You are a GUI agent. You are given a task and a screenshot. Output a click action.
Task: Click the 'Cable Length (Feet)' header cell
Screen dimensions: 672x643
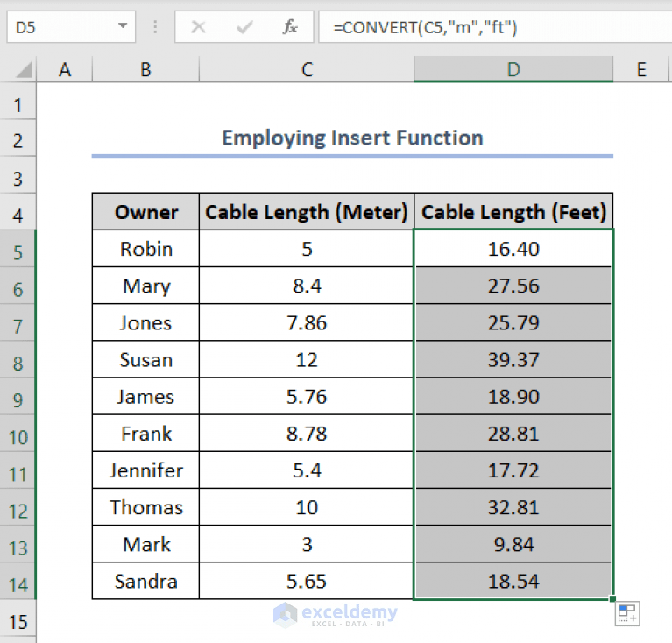click(513, 212)
